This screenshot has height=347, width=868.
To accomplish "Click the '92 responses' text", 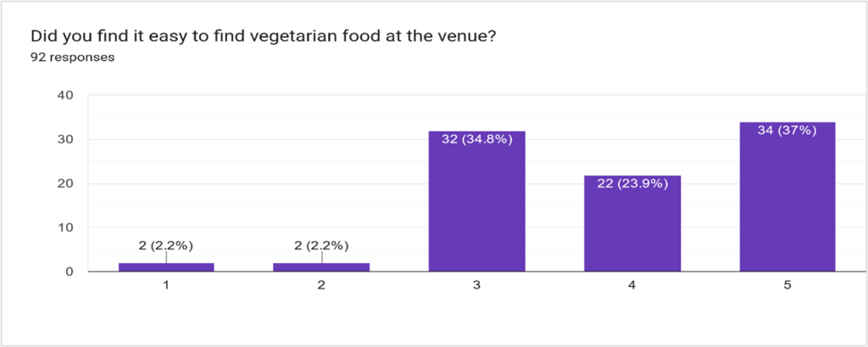I will (x=72, y=58).
